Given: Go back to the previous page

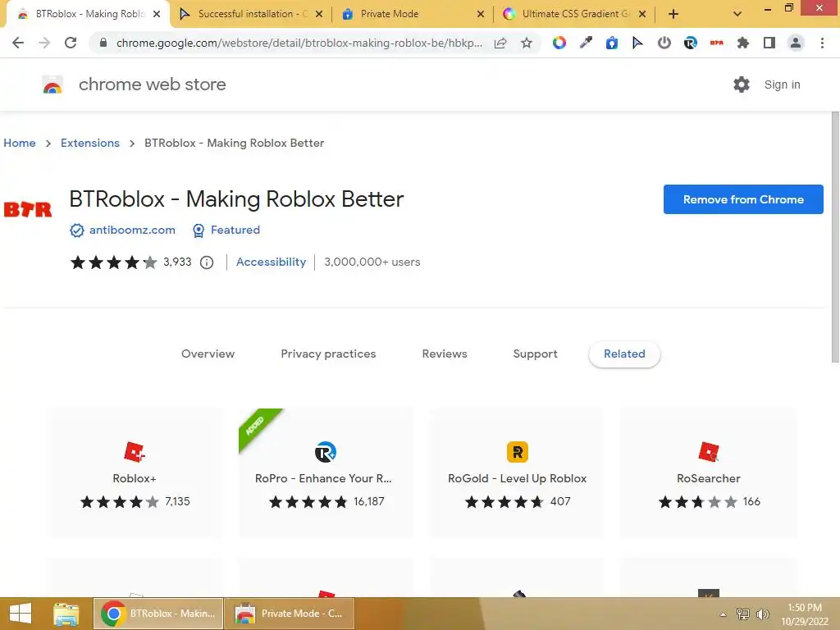Looking at the screenshot, I should pos(18,43).
